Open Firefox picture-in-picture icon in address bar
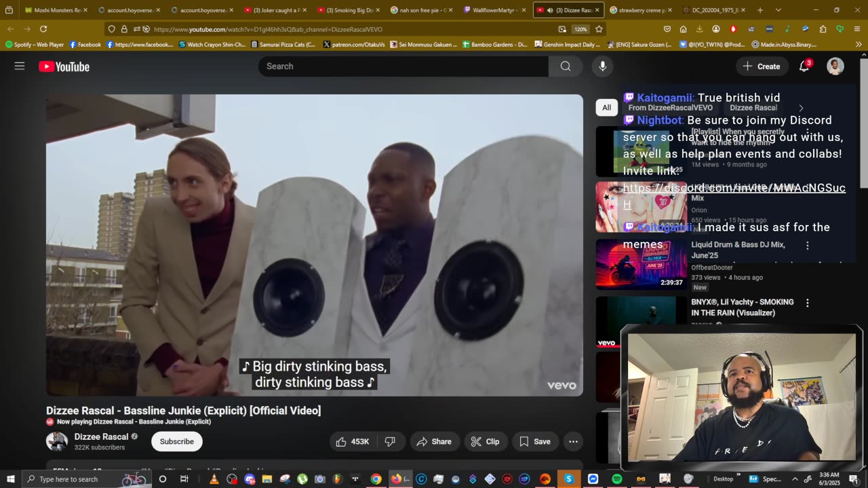Image resolution: width=868 pixels, height=488 pixels. pyautogui.click(x=562, y=29)
